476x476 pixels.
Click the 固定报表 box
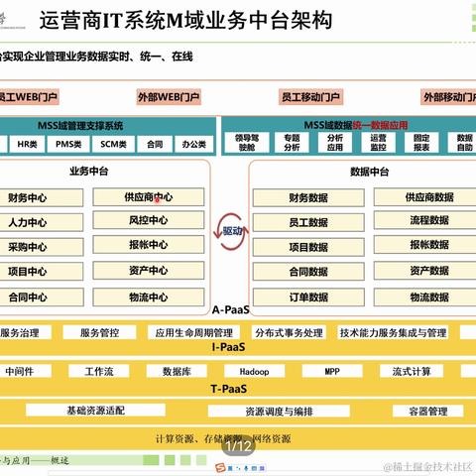click(421, 143)
